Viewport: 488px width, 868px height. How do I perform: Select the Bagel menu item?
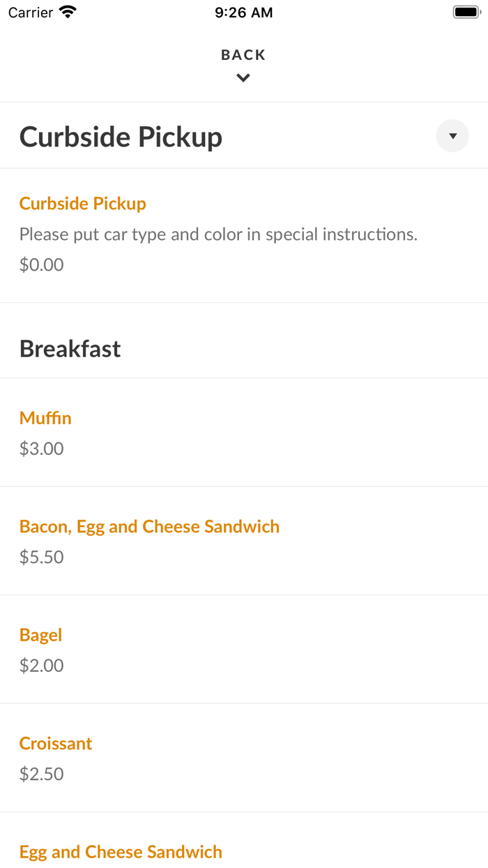40,635
